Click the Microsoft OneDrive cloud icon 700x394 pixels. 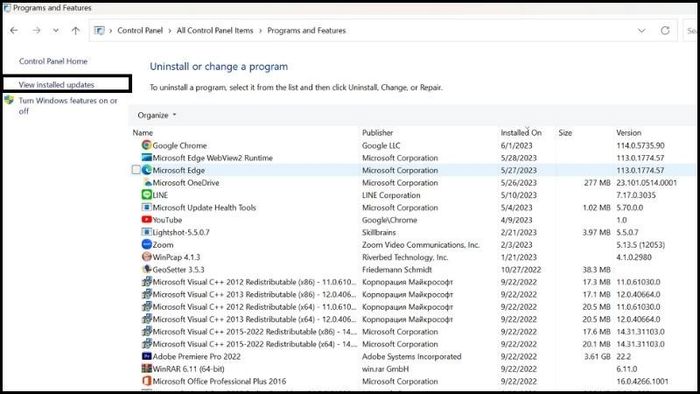pos(147,182)
